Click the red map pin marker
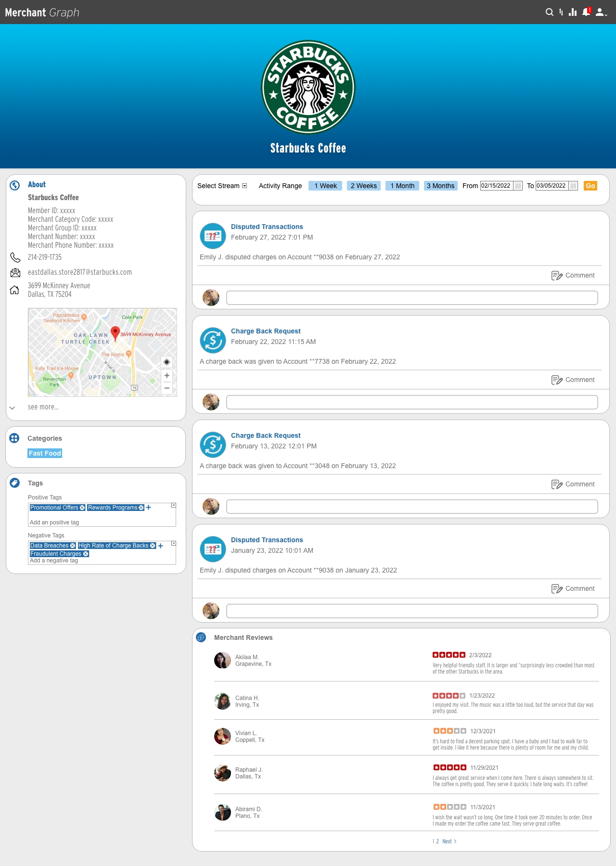616x866 pixels. pyautogui.click(x=115, y=333)
